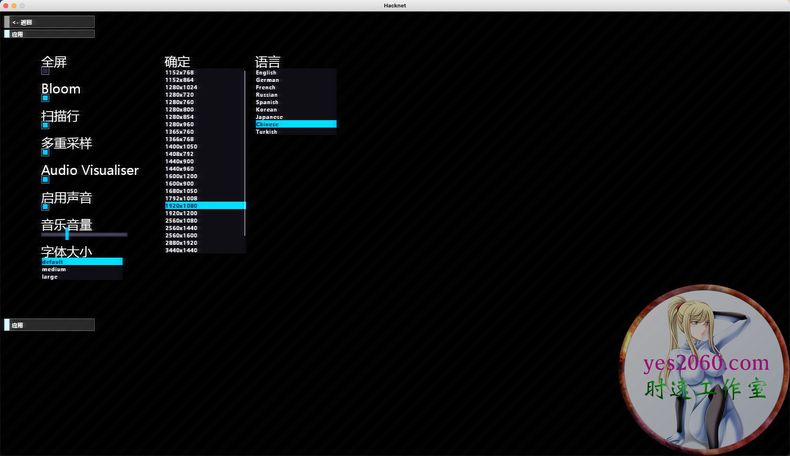Toggle the Bloom checkbox
This screenshot has height=456, width=790.
[x=45, y=98]
